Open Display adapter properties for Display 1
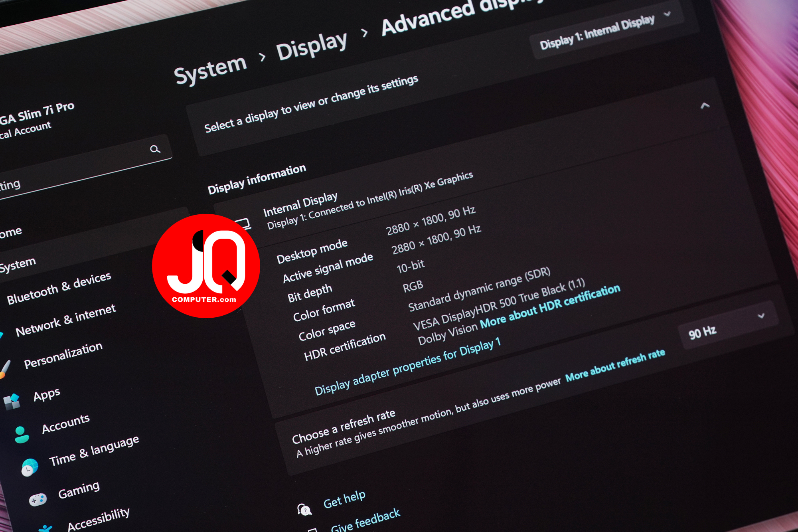 [407, 366]
